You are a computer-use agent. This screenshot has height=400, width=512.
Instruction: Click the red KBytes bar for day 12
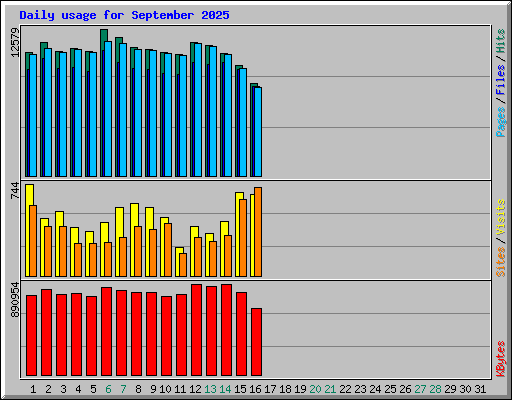[x=197, y=330]
